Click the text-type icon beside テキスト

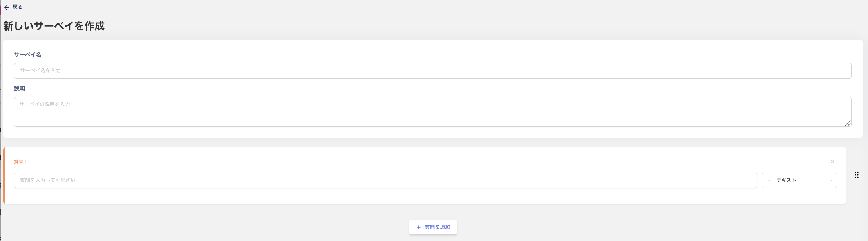point(770,180)
